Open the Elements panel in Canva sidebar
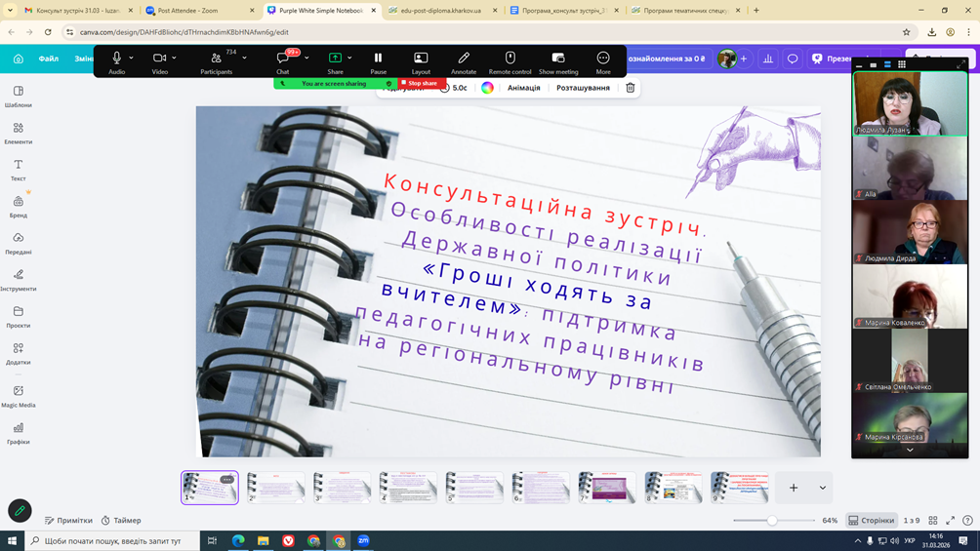980x551 pixels. (18, 132)
